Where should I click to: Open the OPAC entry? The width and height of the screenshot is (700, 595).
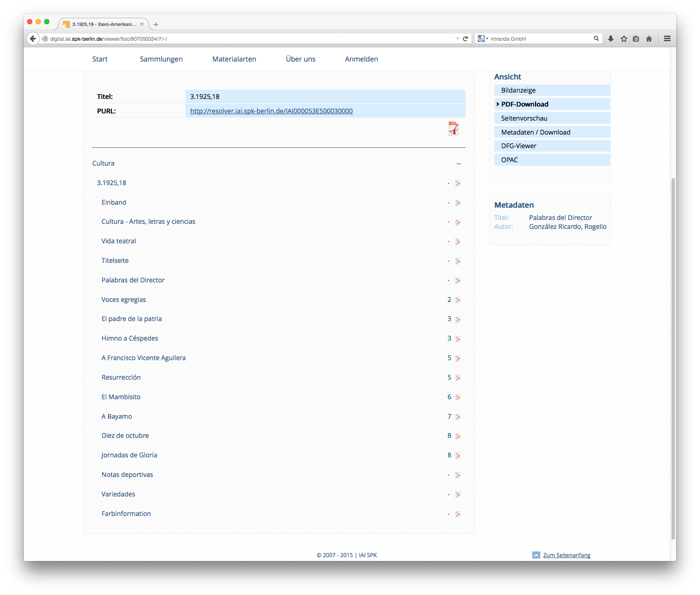click(x=552, y=160)
